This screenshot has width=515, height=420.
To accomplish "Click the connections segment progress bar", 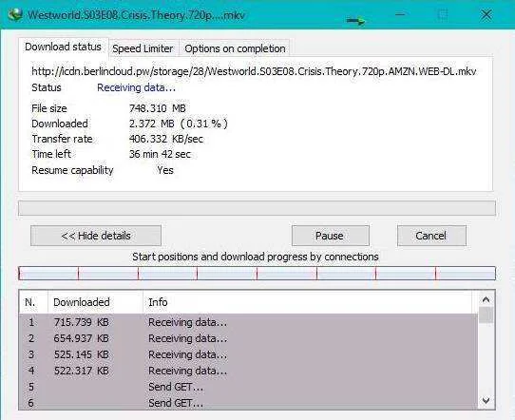I will tap(257, 274).
